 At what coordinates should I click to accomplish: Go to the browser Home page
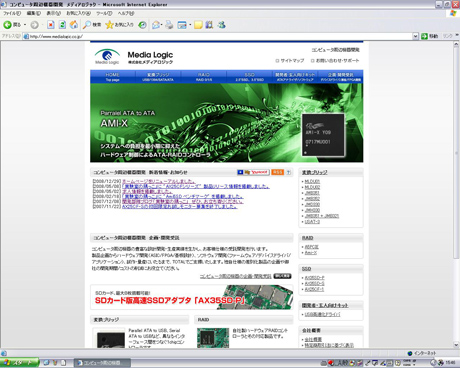tap(74, 25)
